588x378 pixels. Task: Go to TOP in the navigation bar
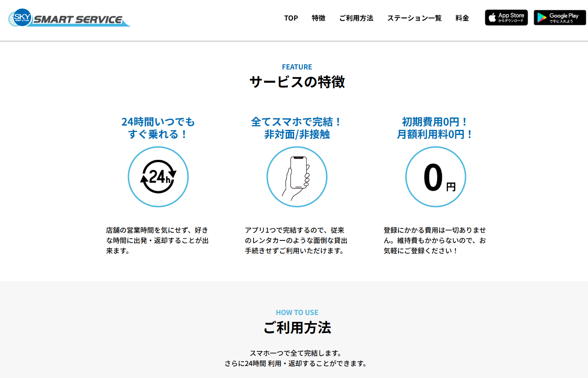291,18
